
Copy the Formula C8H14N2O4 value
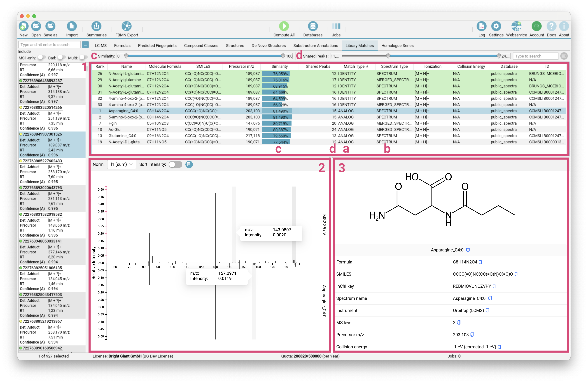[x=481, y=262]
